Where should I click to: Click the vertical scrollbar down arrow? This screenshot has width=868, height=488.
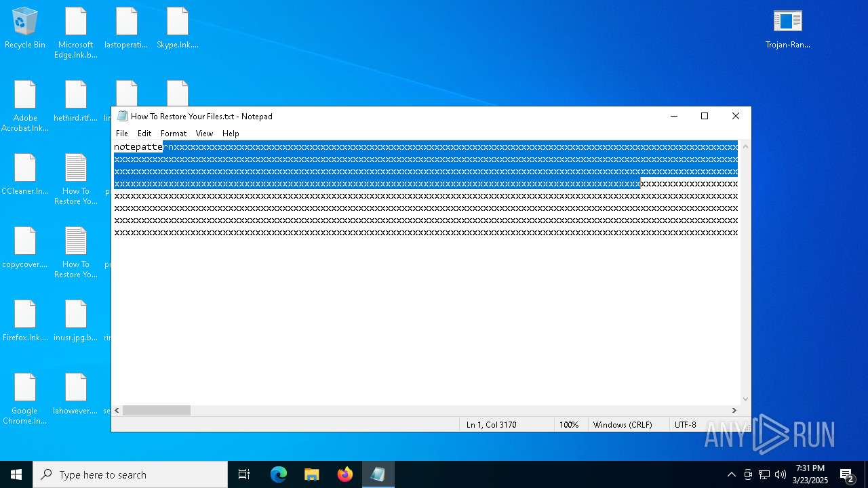[x=745, y=399]
